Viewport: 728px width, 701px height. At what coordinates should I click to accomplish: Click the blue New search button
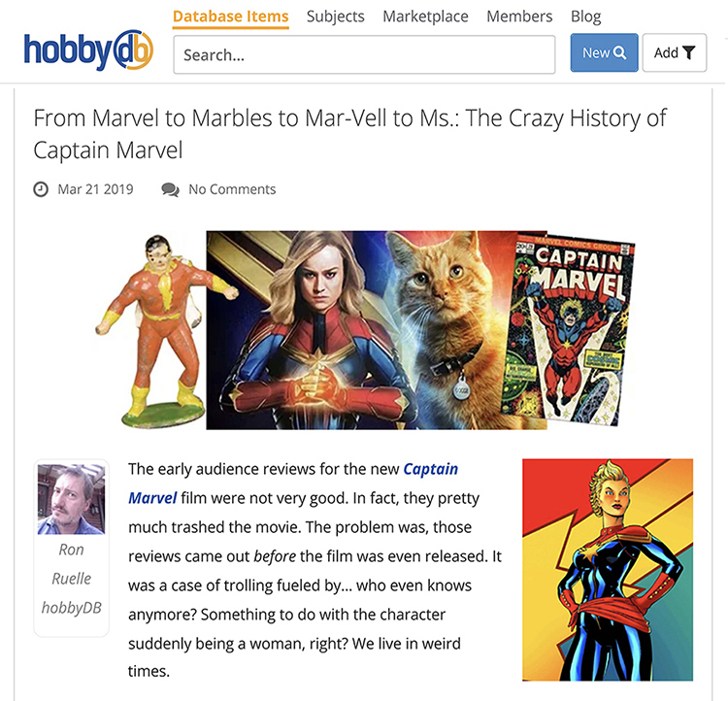click(604, 52)
